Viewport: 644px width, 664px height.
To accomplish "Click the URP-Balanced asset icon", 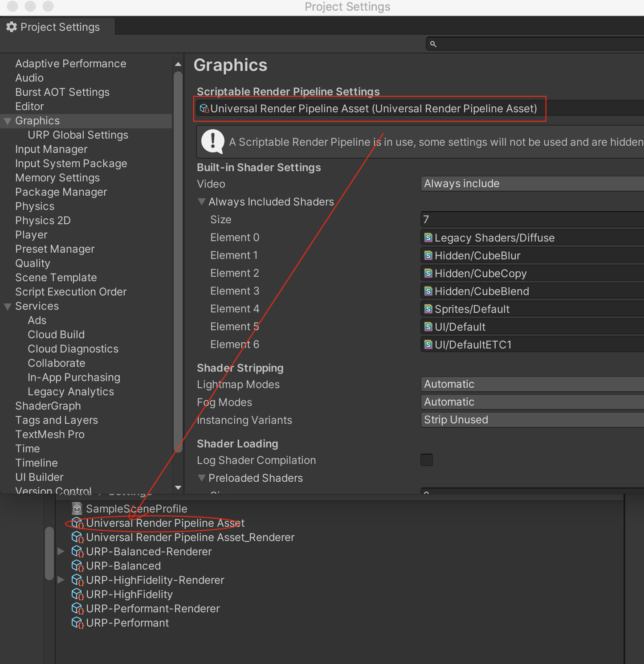I will (x=77, y=566).
